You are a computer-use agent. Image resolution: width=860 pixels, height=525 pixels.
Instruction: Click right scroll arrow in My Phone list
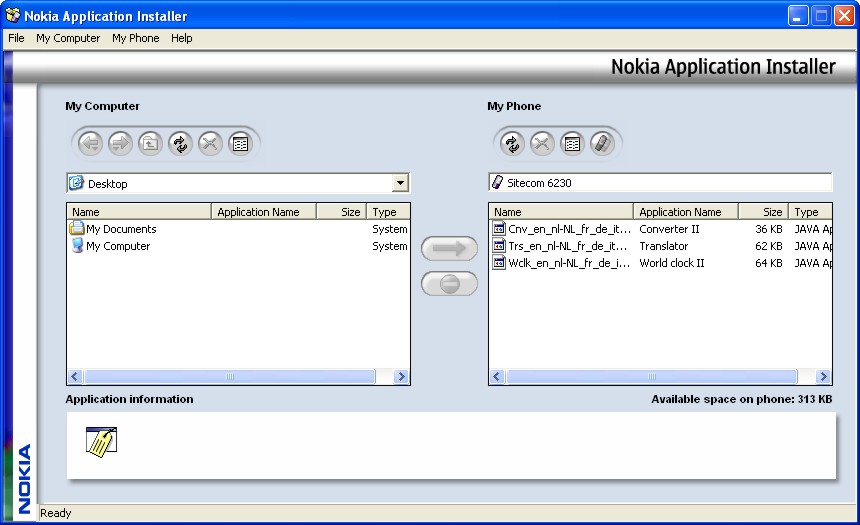tap(823, 376)
